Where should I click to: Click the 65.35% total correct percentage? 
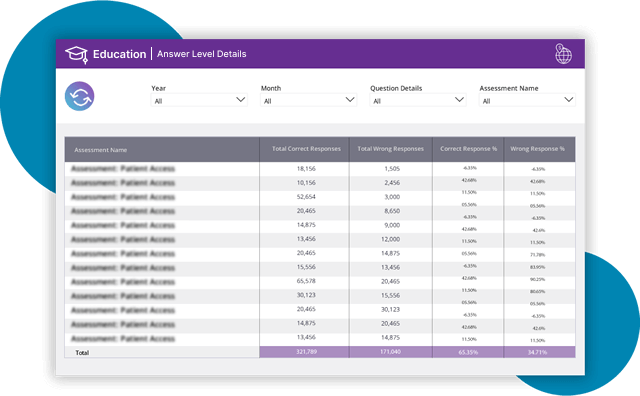coord(468,352)
